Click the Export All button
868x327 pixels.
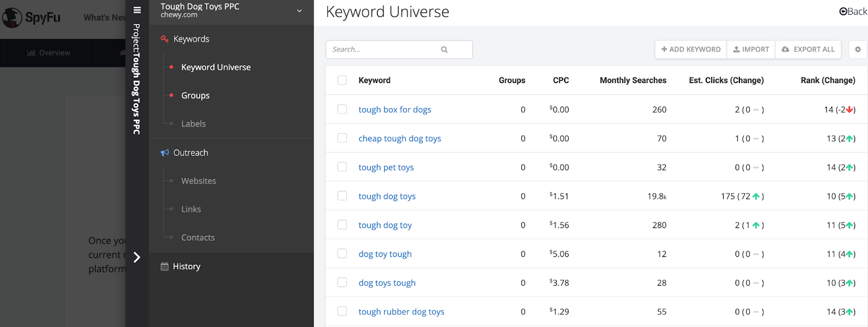(x=808, y=49)
